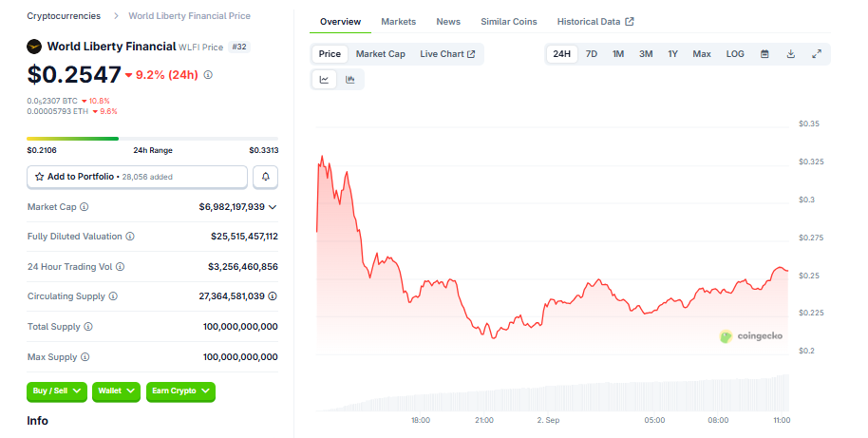Switch to the Markets tab
This screenshot has height=438, width=868.
(x=398, y=21)
